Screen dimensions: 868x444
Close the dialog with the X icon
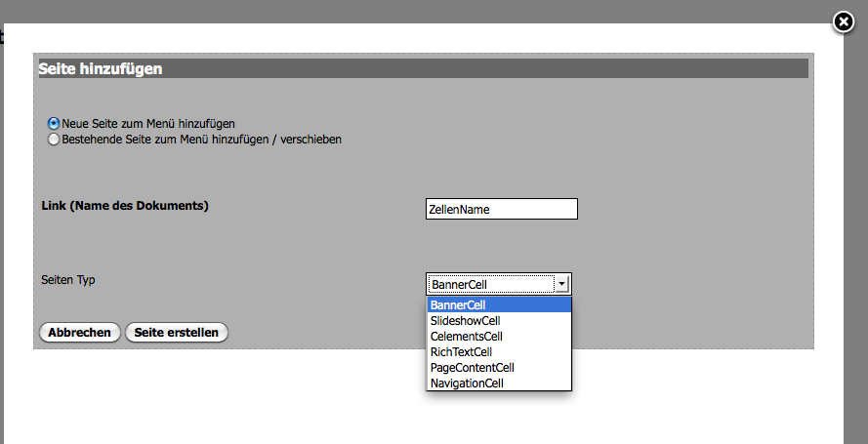coord(844,22)
